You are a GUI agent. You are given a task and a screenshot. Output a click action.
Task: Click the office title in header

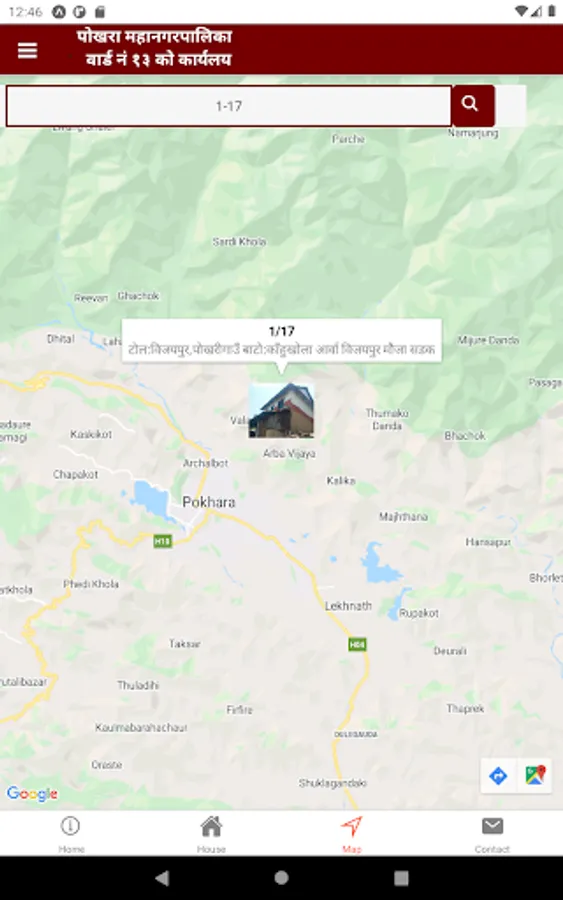click(x=155, y=48)
